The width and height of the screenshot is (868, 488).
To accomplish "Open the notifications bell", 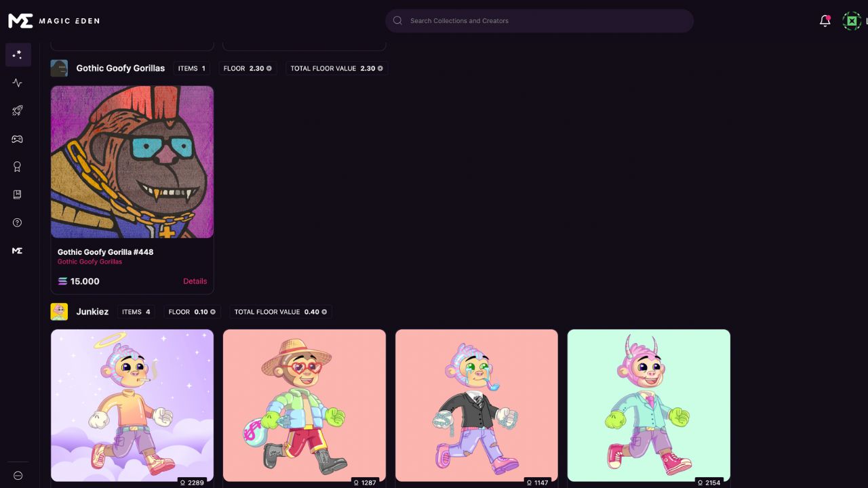I will pyautogui.click(x=825, y=21).
